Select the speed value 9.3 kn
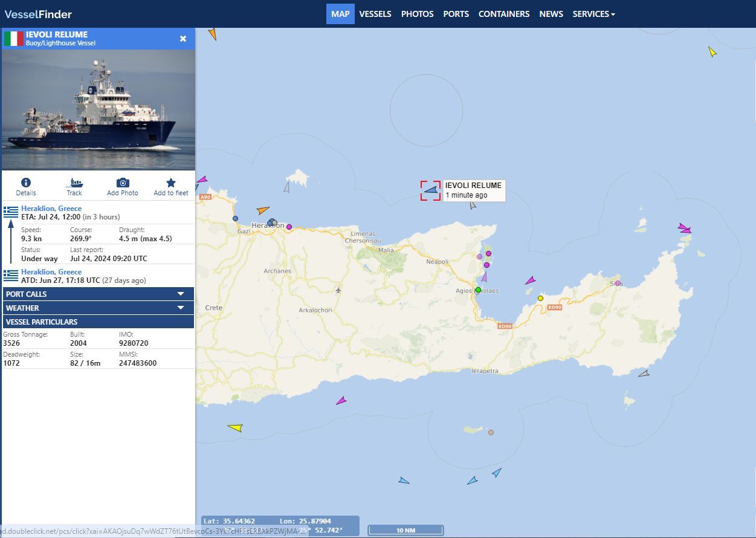 [31, 239]
